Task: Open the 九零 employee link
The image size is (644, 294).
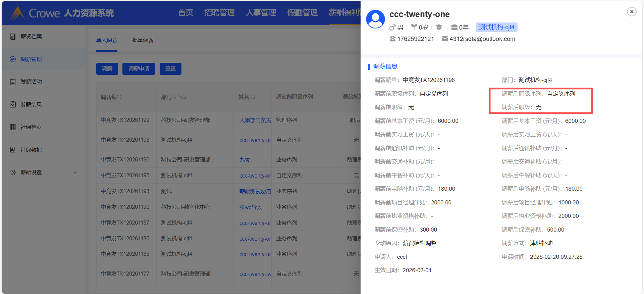Action: click(245, 160)
